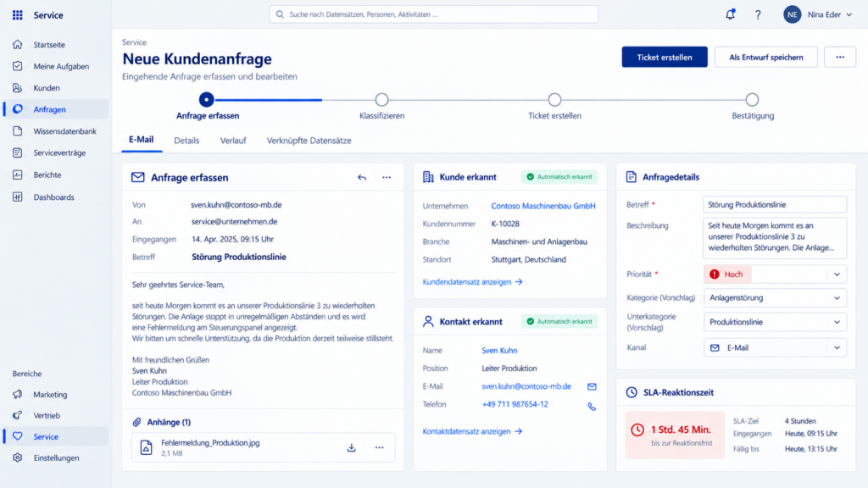Screen dimensions: 868x488
Task: Select Anfragen in the sidebar
Action: click(x=56, y=109)
